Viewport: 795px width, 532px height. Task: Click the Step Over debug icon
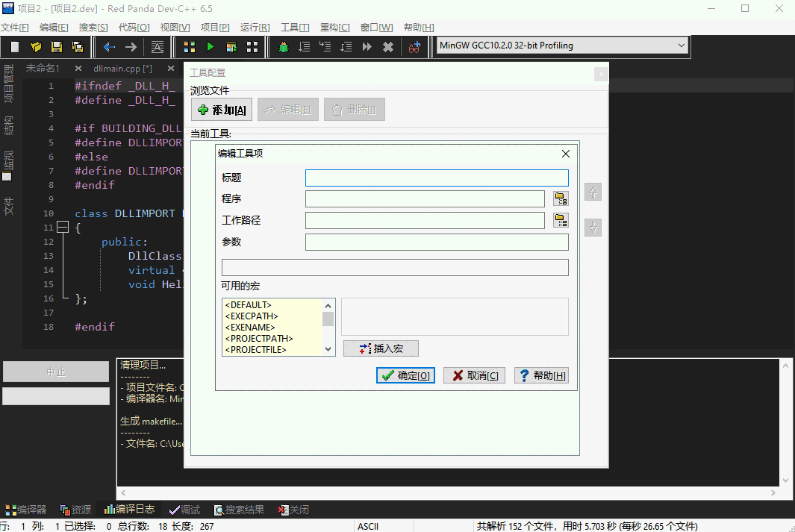pos(305,46)
